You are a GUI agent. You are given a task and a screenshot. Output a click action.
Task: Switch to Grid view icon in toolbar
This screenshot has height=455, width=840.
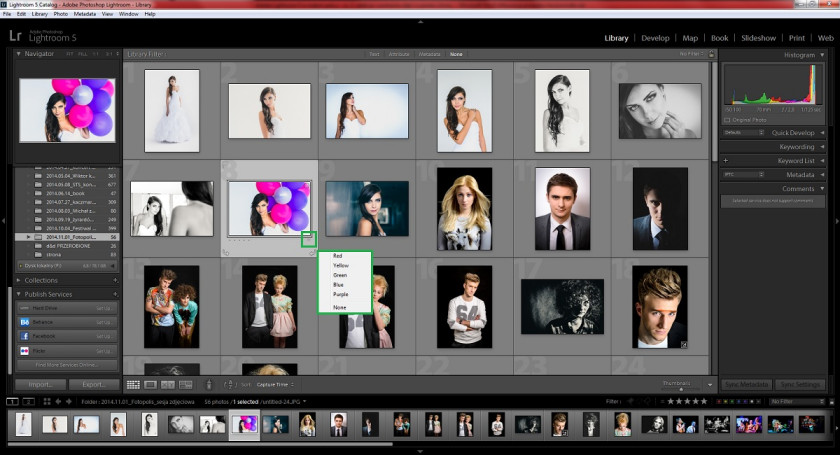click(133, 385)
